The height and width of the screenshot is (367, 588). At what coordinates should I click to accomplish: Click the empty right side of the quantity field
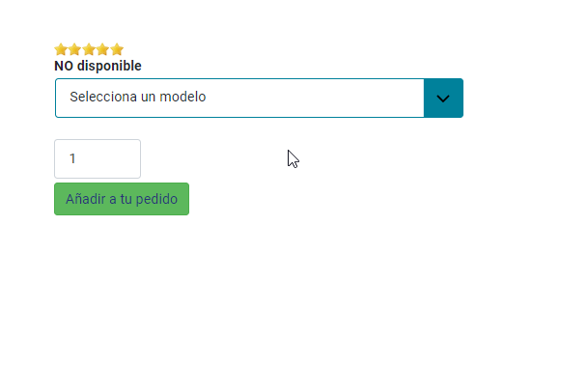click(113, 158)
